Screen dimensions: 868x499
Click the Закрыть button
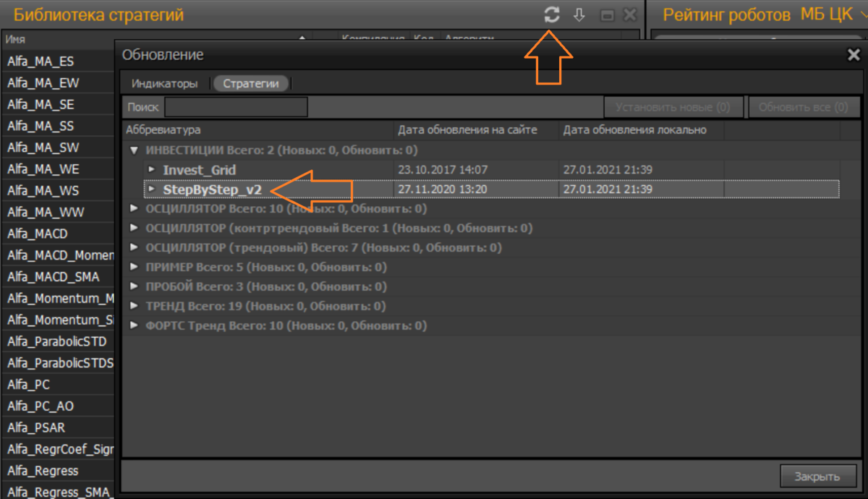(x=817, y=477)
